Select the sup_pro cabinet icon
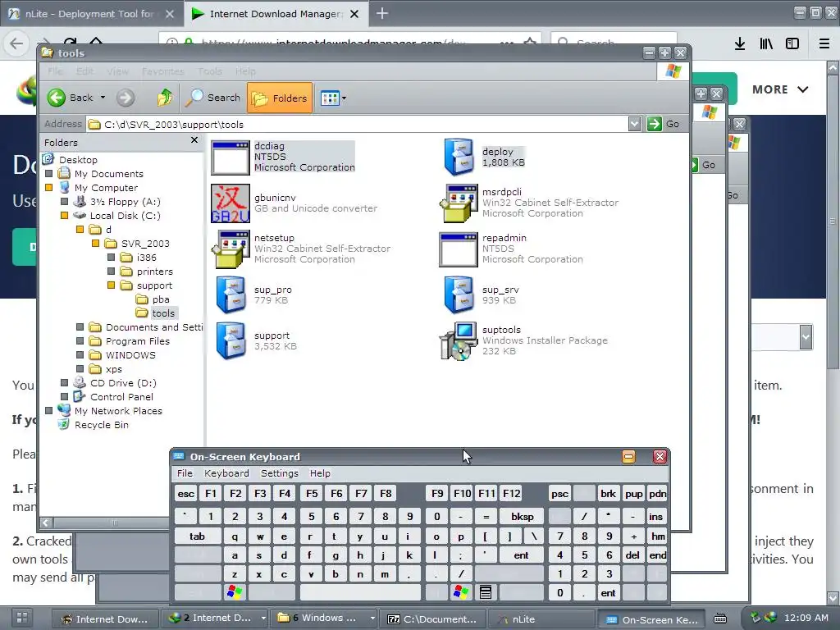840x630 pixels. (231, 294)
